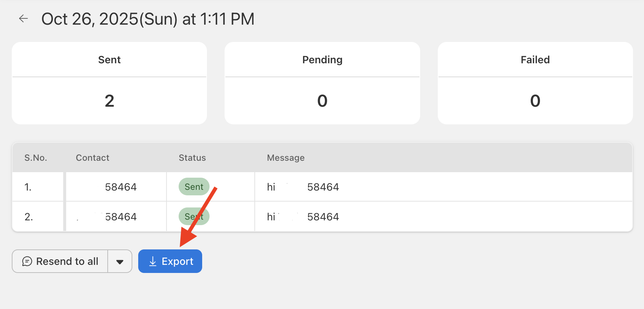Click the Sent status badge in row 1
This screenshot has width=644, height=309.
[194, 187]
